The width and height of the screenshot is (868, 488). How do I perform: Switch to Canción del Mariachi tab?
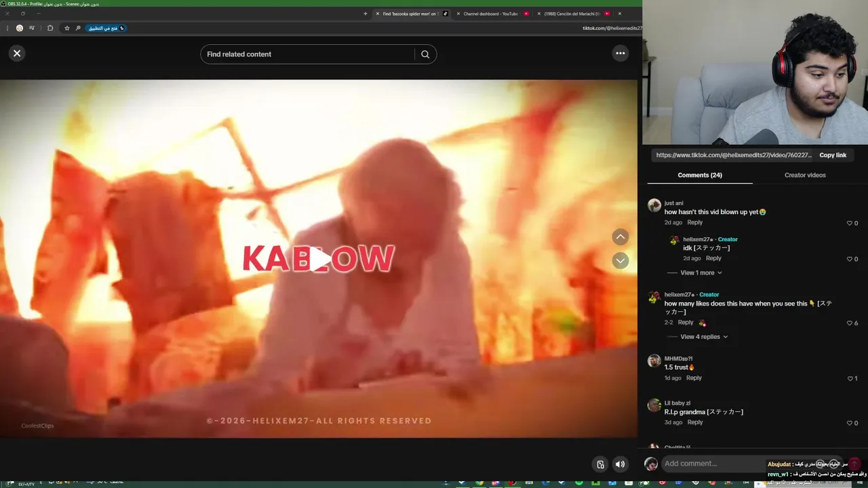(x=571, y=14)
